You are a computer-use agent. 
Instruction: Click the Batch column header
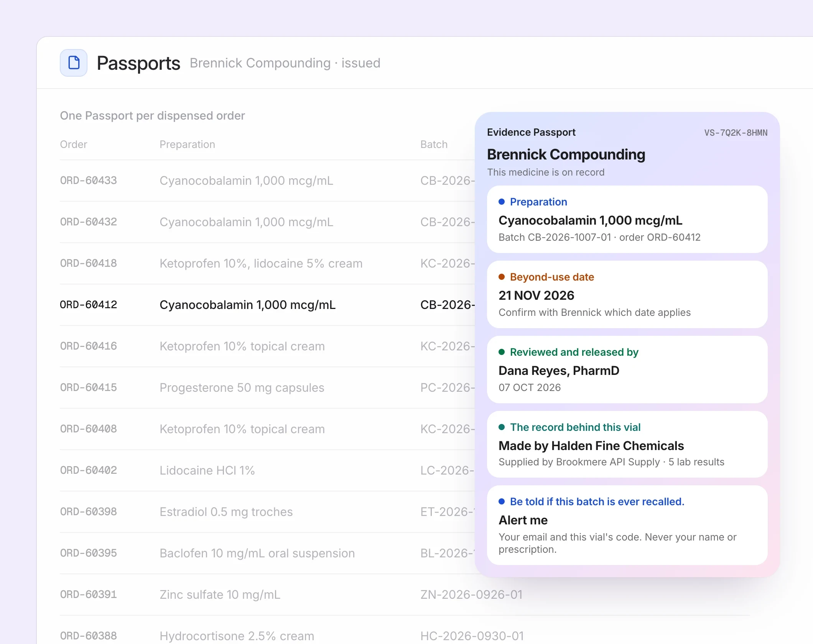[x=434, y=145]
